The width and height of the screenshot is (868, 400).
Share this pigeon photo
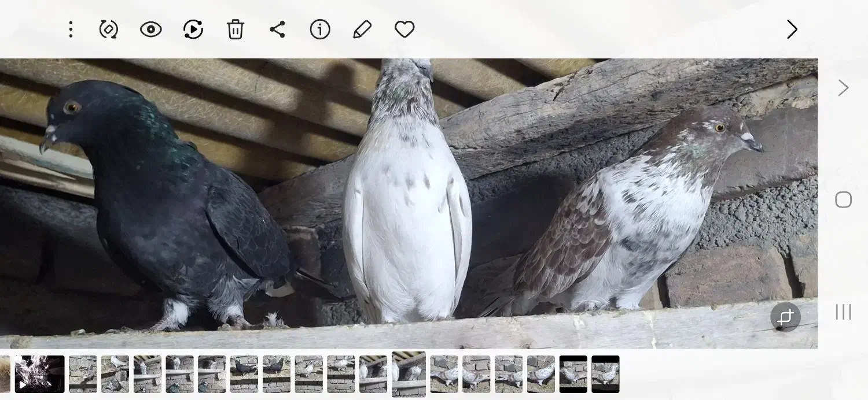click(x=278, y=29)
